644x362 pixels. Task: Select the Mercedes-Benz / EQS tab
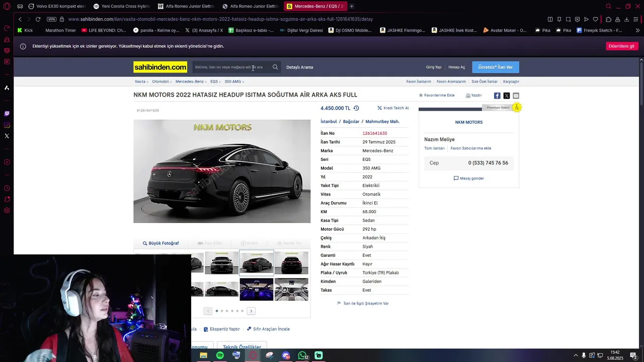[x=315, y=7]
